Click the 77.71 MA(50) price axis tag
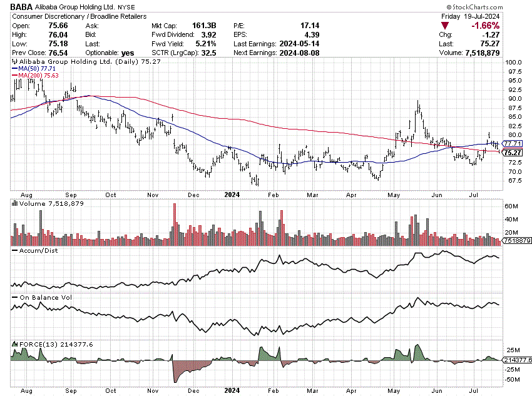Screen dimensions: 532x396 [513, 143]
